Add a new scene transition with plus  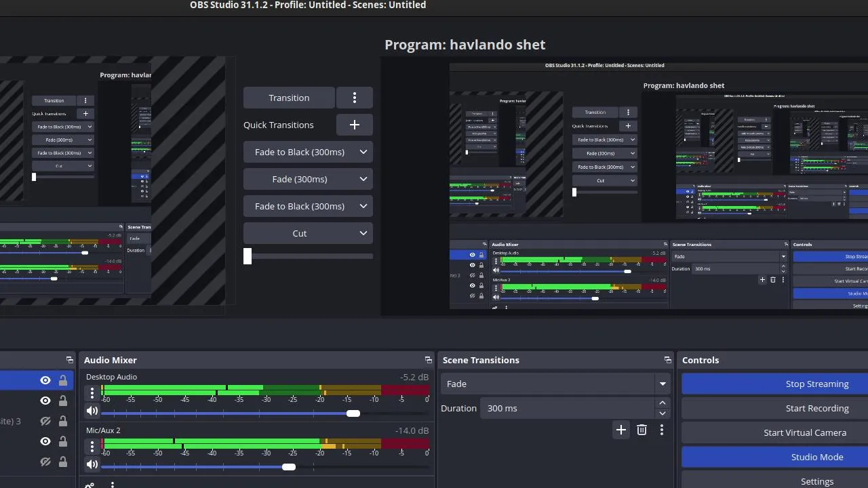(620, 430)
